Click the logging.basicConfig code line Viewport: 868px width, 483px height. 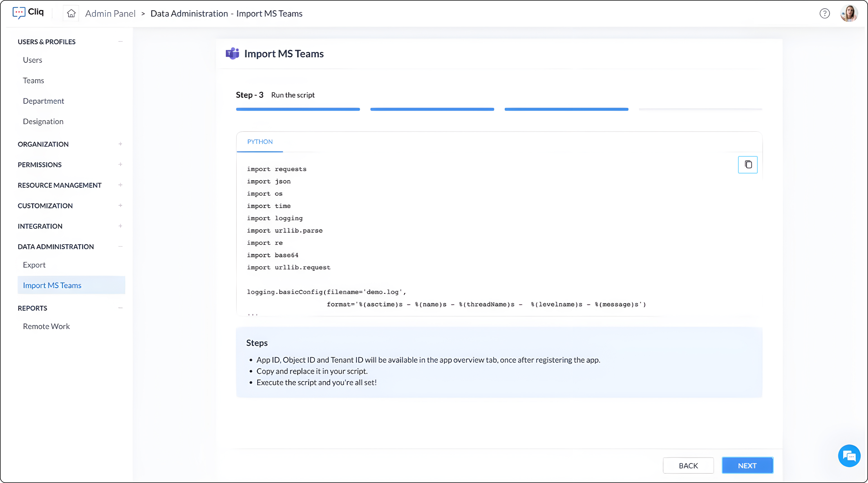tap(326, 292)
